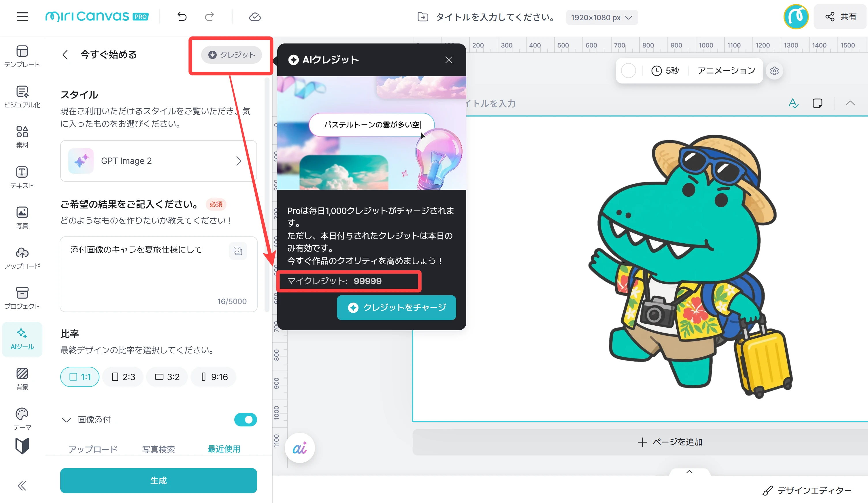
Task: Click the Miri Canvas PRO logo
Action: point(97,16)
